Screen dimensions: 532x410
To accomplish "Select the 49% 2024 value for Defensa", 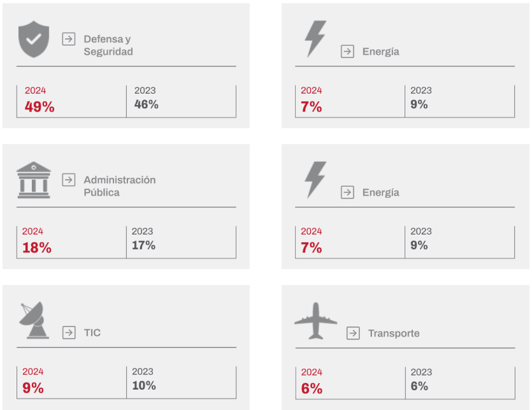I will (x=40, y=106).
